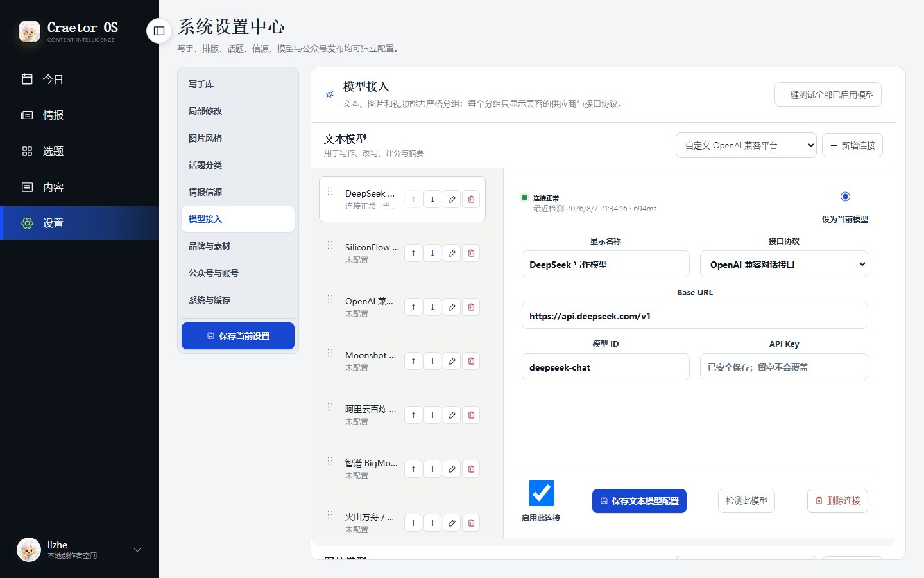Viewport: 924px width, 578px height.
Task: Delete the OpenAI 兼 connection
Action: tap(471, 307)
